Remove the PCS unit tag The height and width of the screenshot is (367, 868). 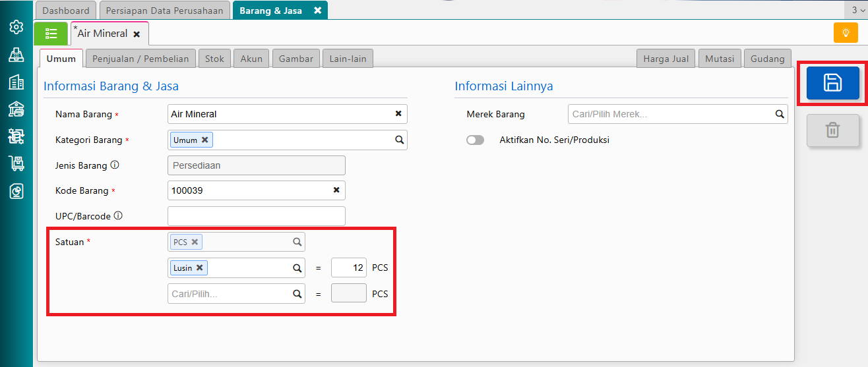[x=195, y=242]
